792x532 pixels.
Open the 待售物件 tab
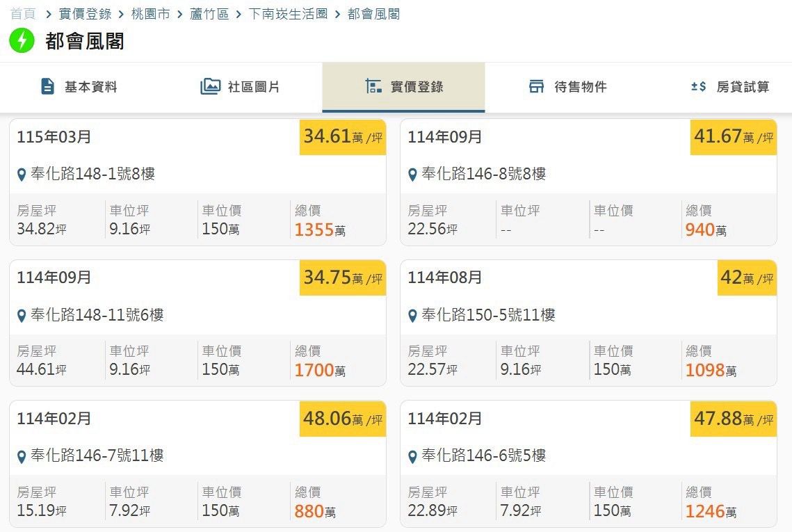pos(567,87)
